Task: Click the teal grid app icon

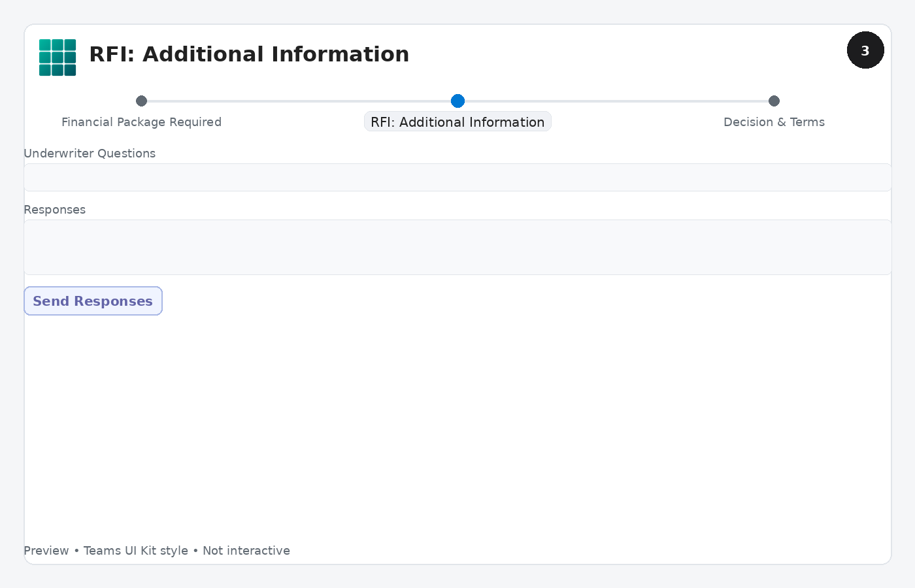Action: pos(58,57)
